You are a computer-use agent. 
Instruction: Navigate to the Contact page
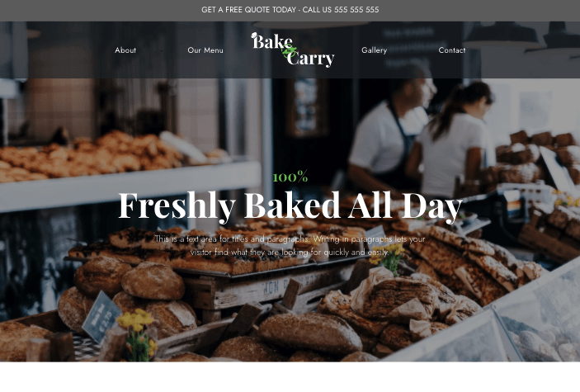451,50
